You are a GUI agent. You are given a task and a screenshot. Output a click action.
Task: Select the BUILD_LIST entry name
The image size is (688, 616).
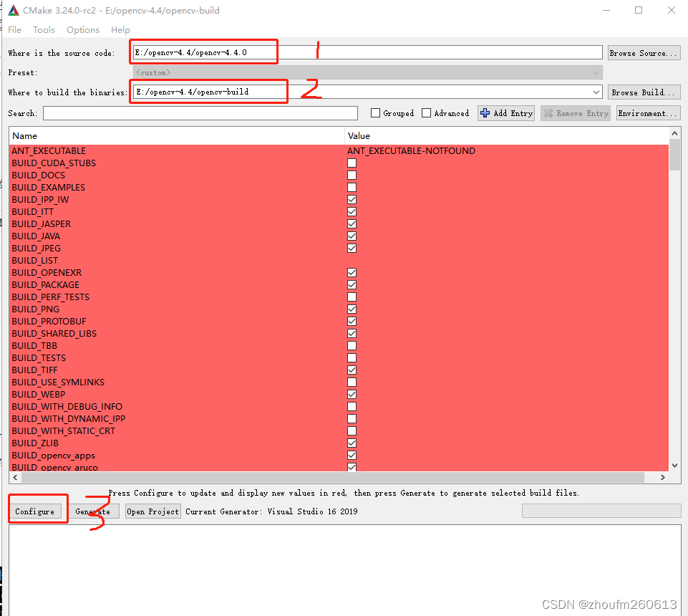pos(34,260)
